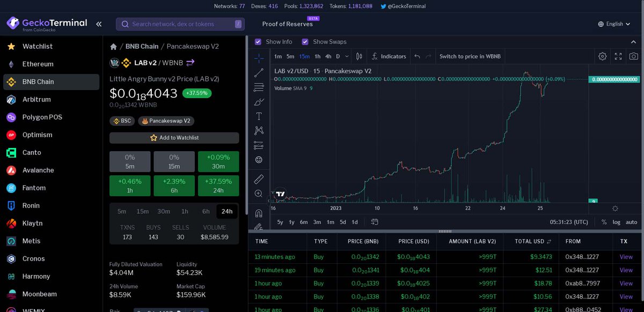Uncheck the Show Info checkbox
The image size is (644, 312).
click(x=258, y=42)
